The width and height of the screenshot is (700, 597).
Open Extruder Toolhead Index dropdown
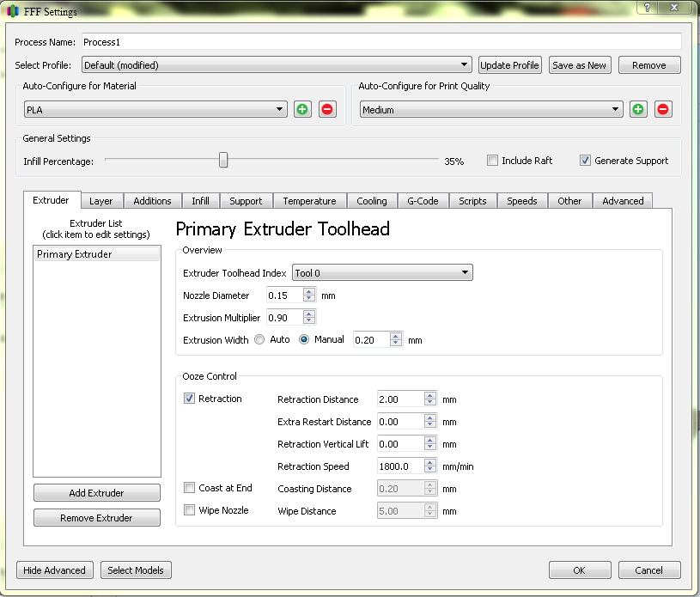click(x=382, y=272)
